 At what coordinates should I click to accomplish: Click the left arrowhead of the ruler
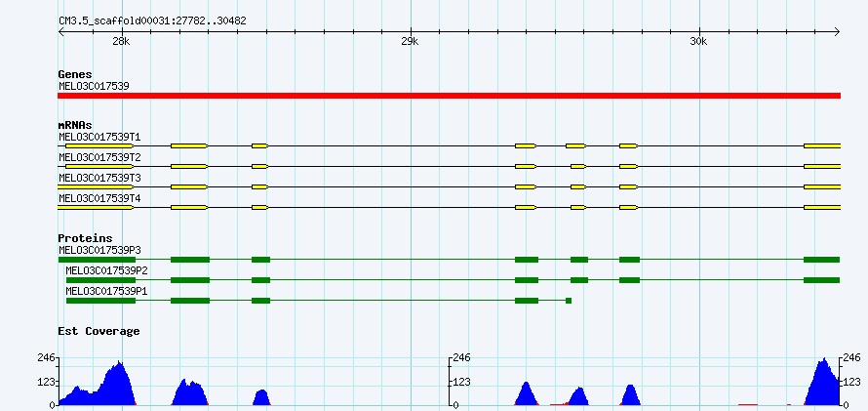pyautogui.click(x=60, y=31)
